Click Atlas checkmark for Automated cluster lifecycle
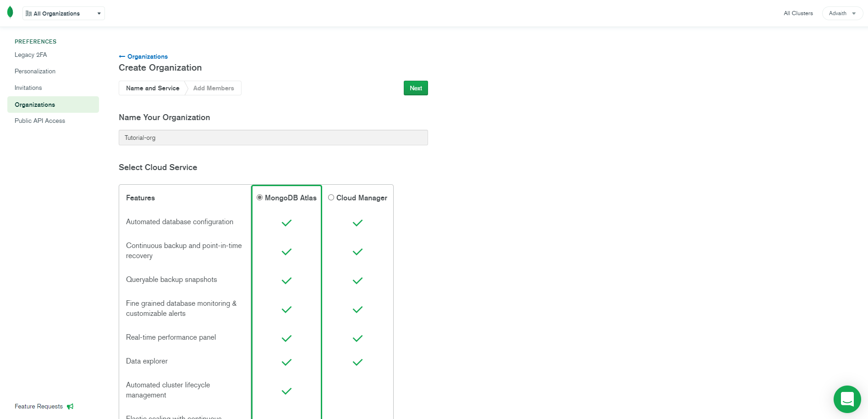Screen dimensions: 868x419 tap(286, 391)
